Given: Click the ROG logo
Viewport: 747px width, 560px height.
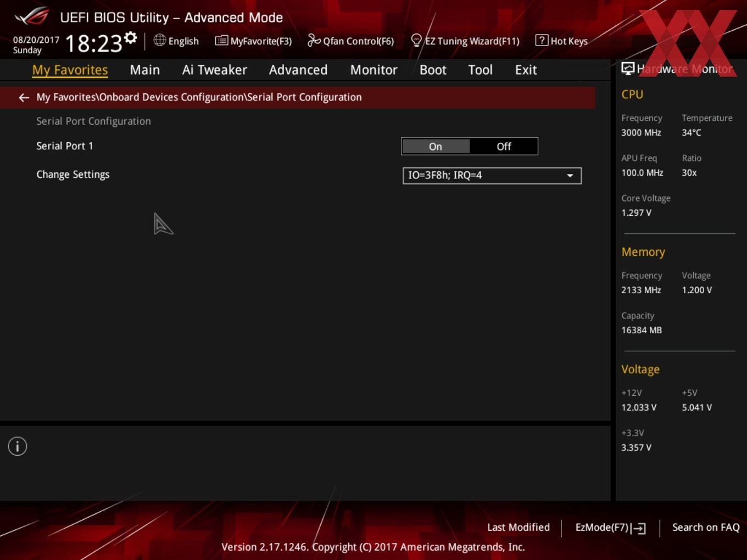Looking at the screenshot, I should [x=32, y=16].
